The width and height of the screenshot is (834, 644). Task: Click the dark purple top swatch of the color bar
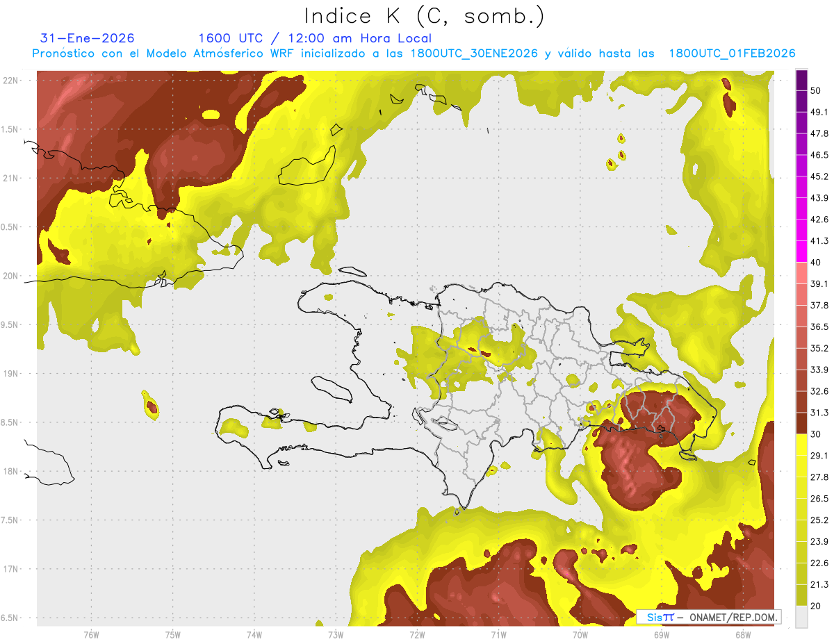(801, 81)
